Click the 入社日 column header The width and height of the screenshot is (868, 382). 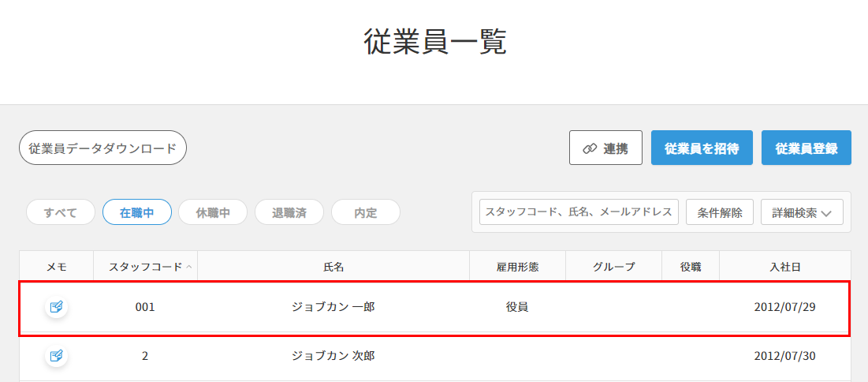785,267
